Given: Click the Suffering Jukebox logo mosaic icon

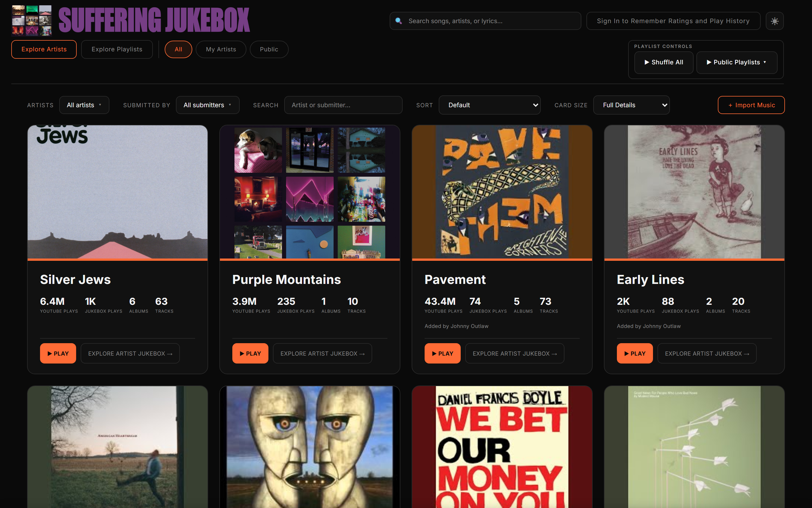Looking at the screenshot, I should tap(32, 20).
